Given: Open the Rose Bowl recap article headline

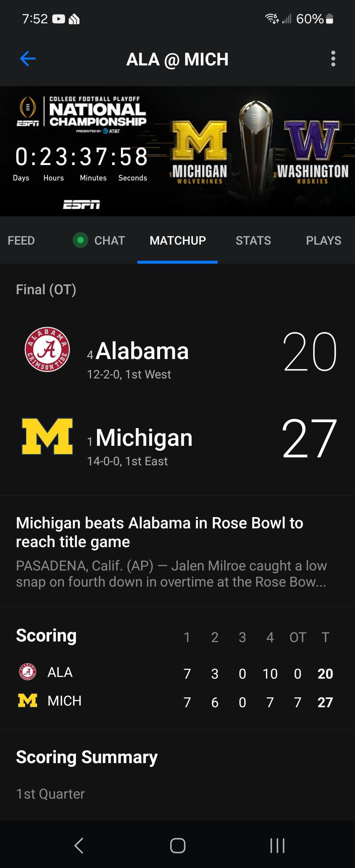Looking at the screenshot, I should coord(159,532).
